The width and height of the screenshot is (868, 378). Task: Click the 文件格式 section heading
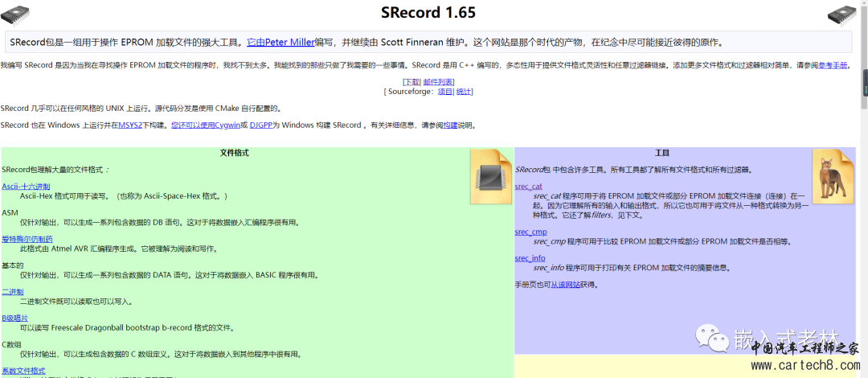(235, 153)
